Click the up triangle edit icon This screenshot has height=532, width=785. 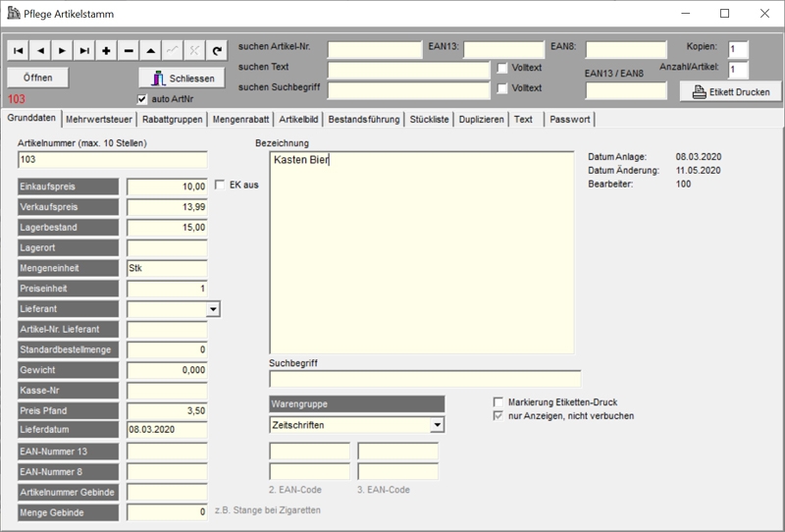click(150, 50)
